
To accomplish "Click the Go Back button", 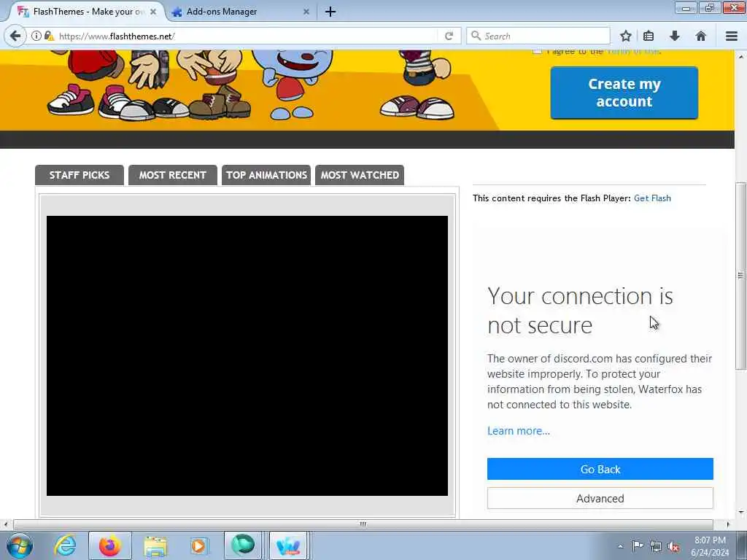I will pyautogui.click(x=600, y=469).
